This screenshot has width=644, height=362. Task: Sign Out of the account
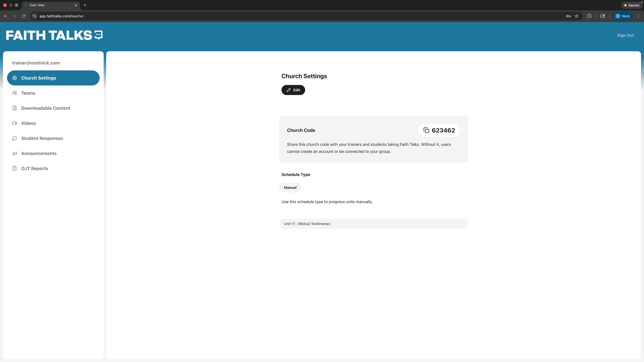pyautogui.click(x=625, y=35)
